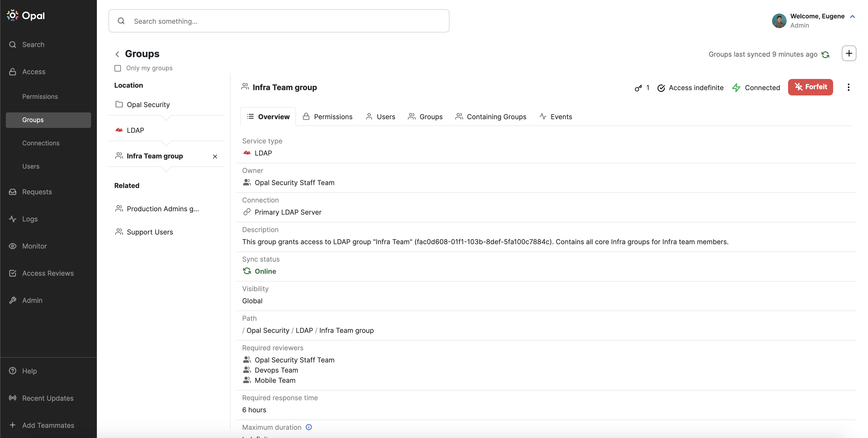Switch to the Containing Groups tab
This screenshot has height=438, width=868.
click(x=491, y=117)
